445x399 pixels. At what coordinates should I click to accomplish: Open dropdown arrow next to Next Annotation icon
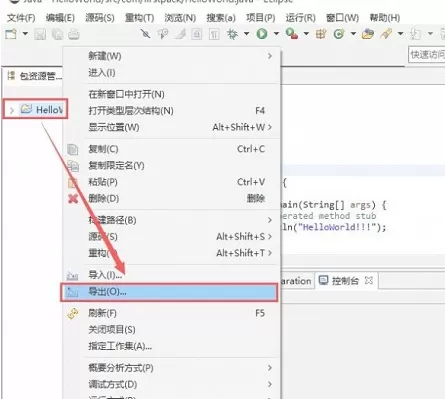point(430,34)
